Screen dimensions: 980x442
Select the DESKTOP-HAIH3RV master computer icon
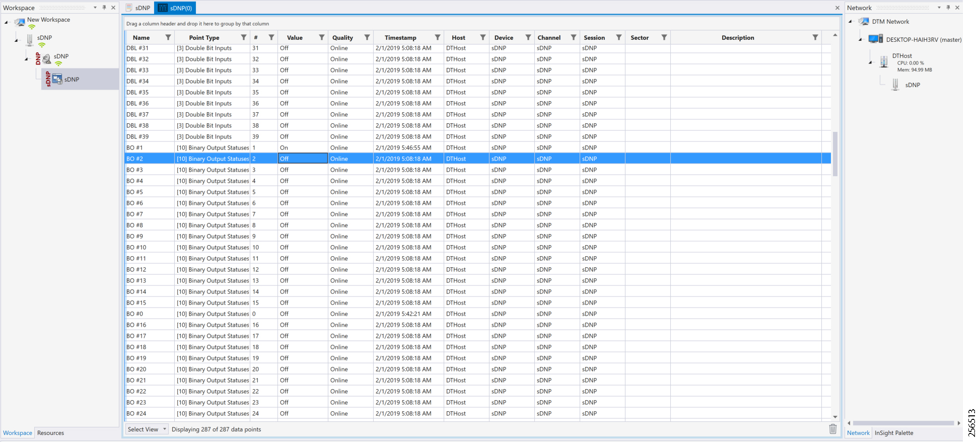click(876, 39)
